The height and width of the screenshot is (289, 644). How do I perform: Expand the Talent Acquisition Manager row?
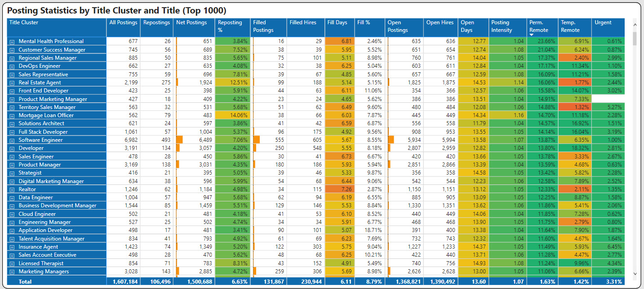12,239
